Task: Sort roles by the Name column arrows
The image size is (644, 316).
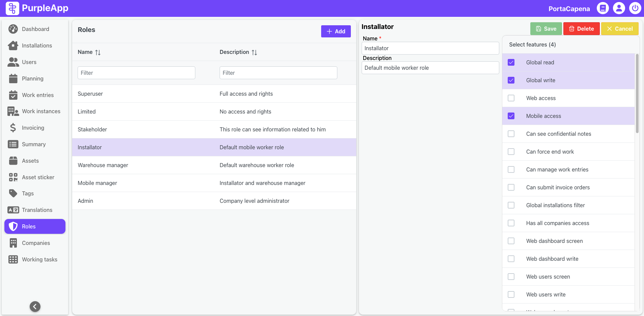Action: (x=98, y=52)
